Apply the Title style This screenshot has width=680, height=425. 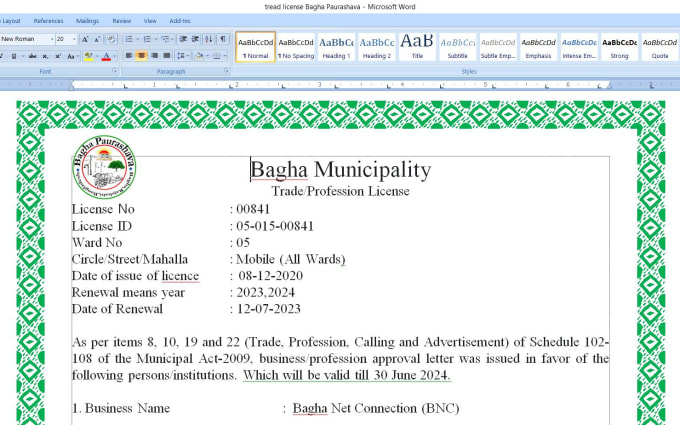(417, 47)
